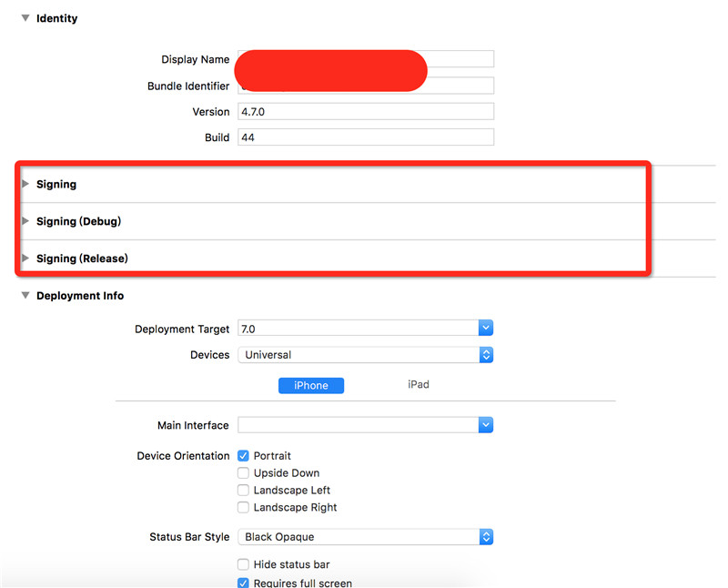
Task: Check the Hide status bar option
Action: tap(243, 564)
